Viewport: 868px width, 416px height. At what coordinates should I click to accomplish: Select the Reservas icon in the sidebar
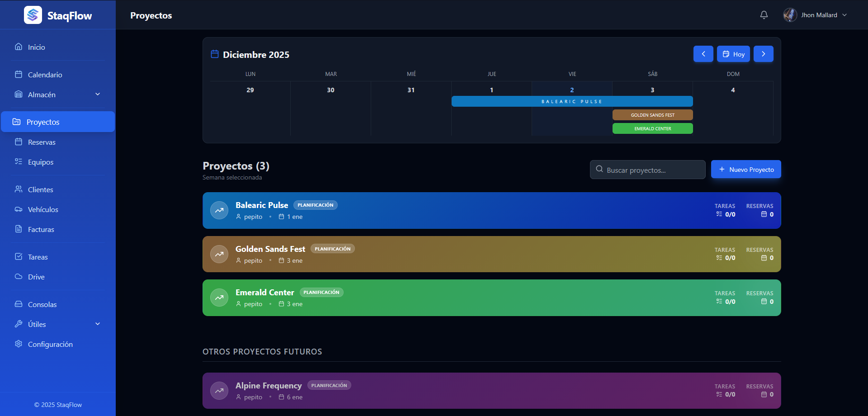[x=19, y=142]
